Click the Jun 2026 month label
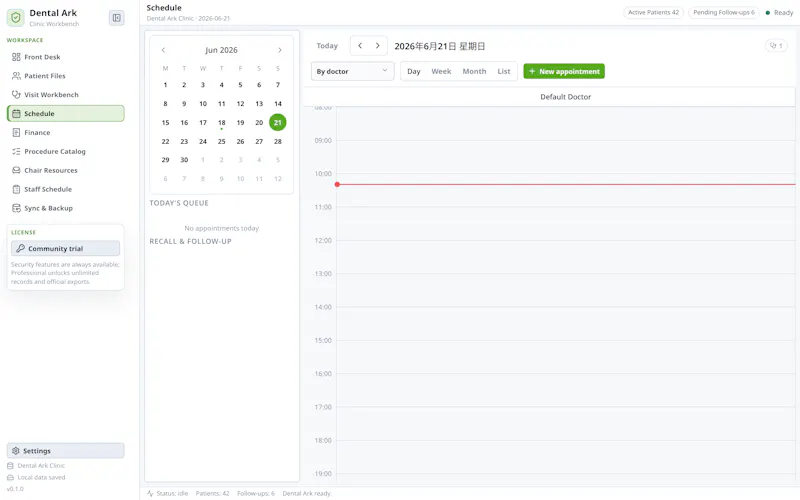The height and width of the screenshot is (500, 800). point(221,50)
